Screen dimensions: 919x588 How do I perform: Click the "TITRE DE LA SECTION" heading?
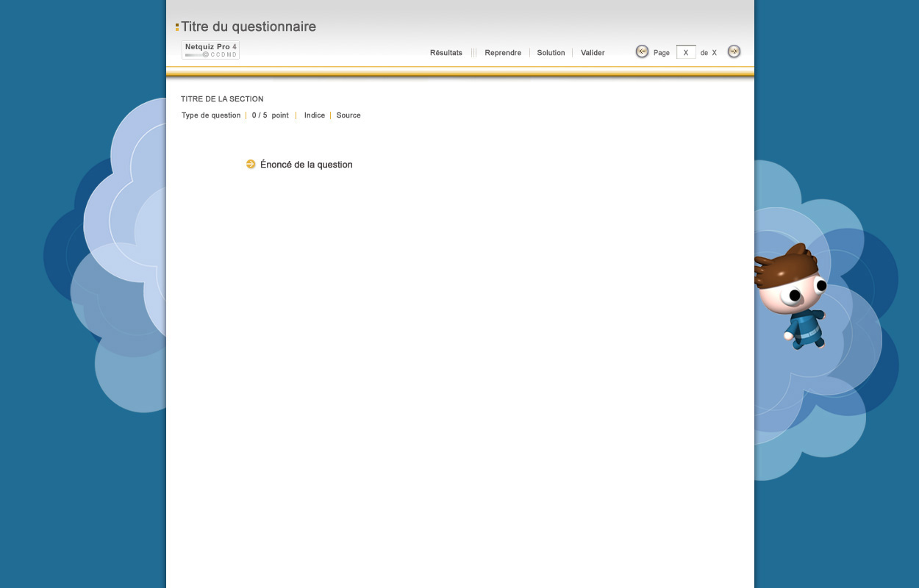(x=222, y=99)
